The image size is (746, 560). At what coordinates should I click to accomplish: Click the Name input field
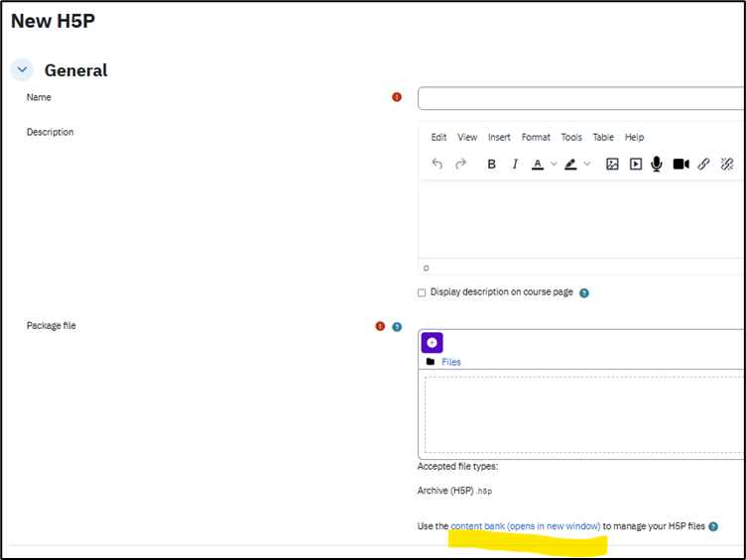point(580,98)
